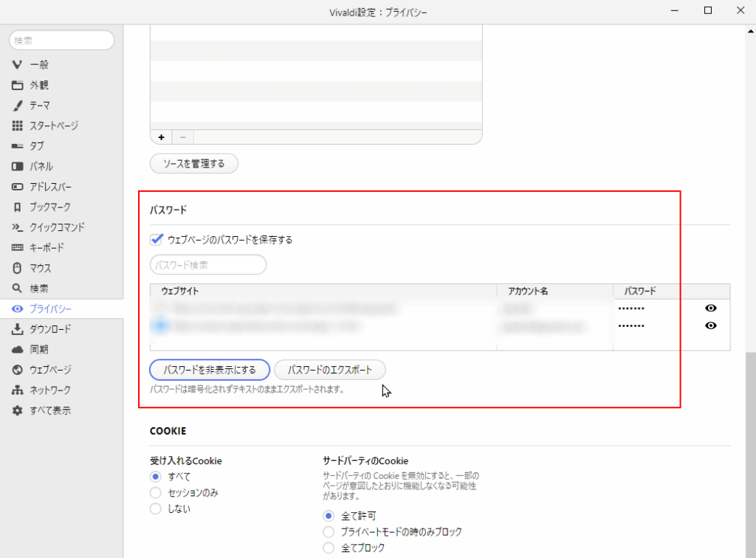Focus the settings 検索 field
This screenshot has width=756, height=558.
point(62,41)
